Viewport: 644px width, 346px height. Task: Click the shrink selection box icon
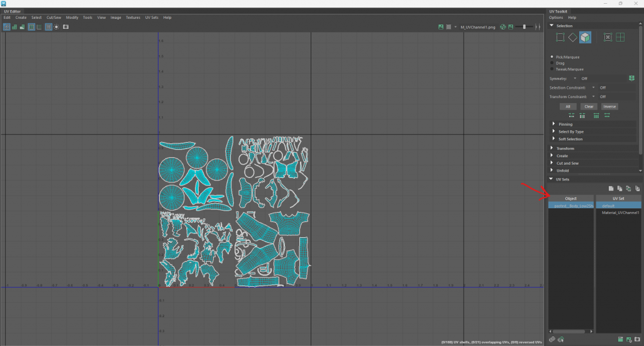click(608, 37)
